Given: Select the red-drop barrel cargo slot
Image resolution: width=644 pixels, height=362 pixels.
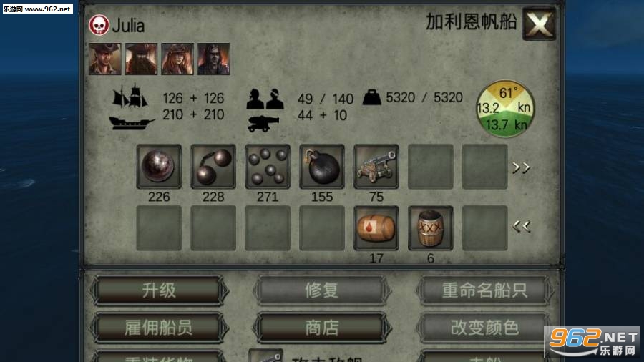Looking at the screenshot, I should (376, 228).
